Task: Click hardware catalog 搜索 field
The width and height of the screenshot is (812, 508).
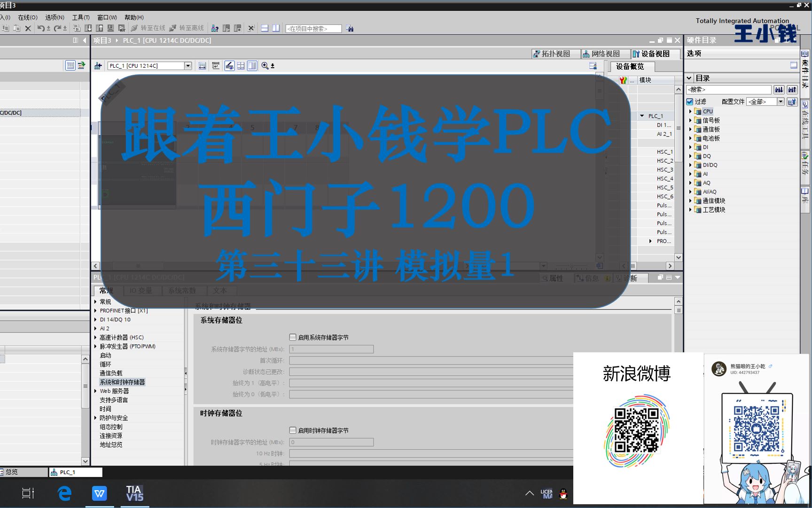Action: [728, 89]
